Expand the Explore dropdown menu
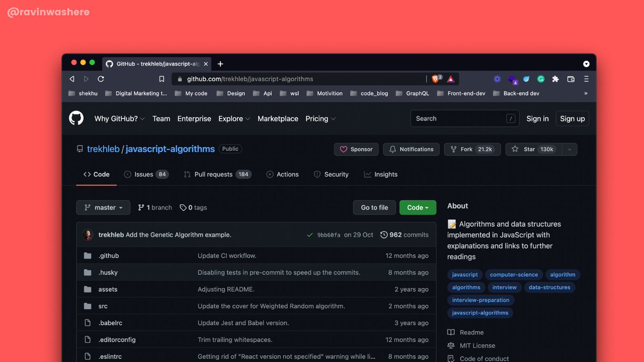The image size is (644, 362). [234, 119]
